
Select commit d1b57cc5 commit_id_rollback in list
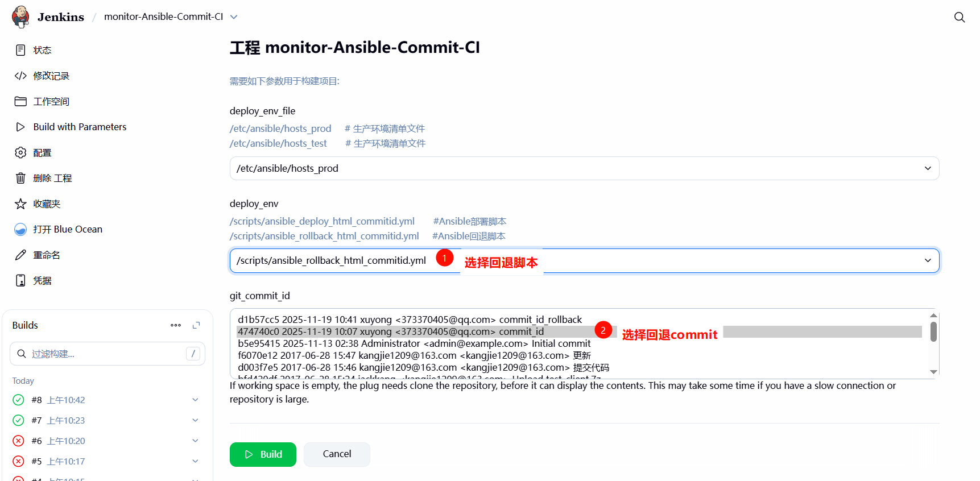point(410,320)
